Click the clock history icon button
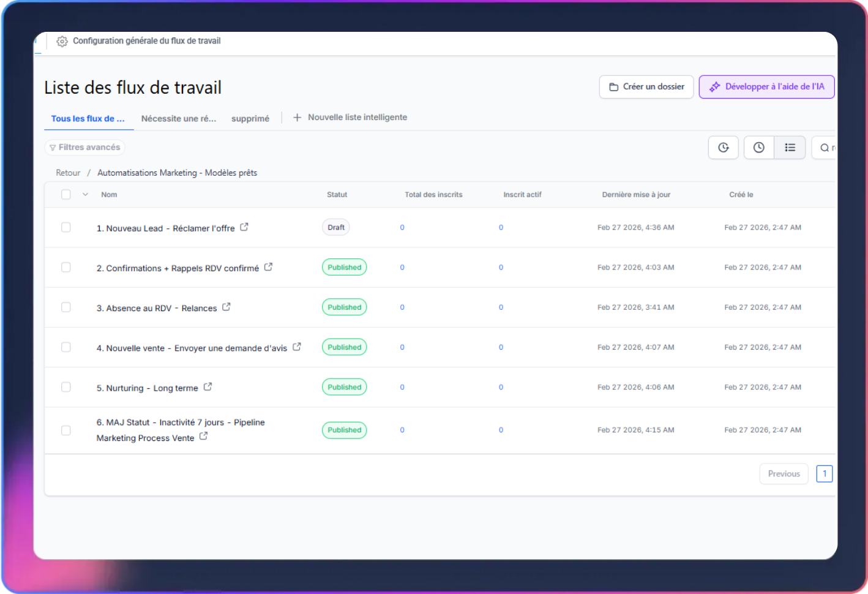The height and width of the screenshot is (594, 868). (758, 148)
